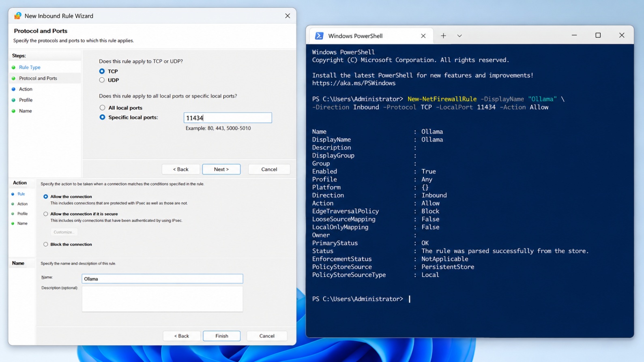Click Action step in lower small sidebar
This screenshot has height=362, width=644.
(x=22, y=204)
